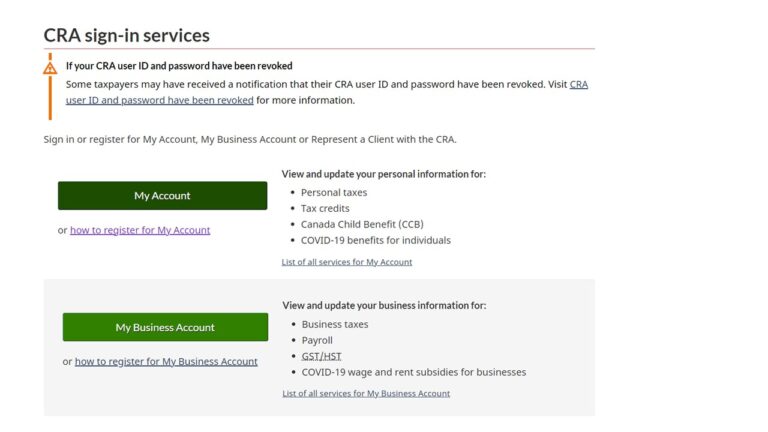Viewport: 768px width, 432px height.
Task: Click COVID-19 wage and rent subsidies item
Action: coord(414,372)
